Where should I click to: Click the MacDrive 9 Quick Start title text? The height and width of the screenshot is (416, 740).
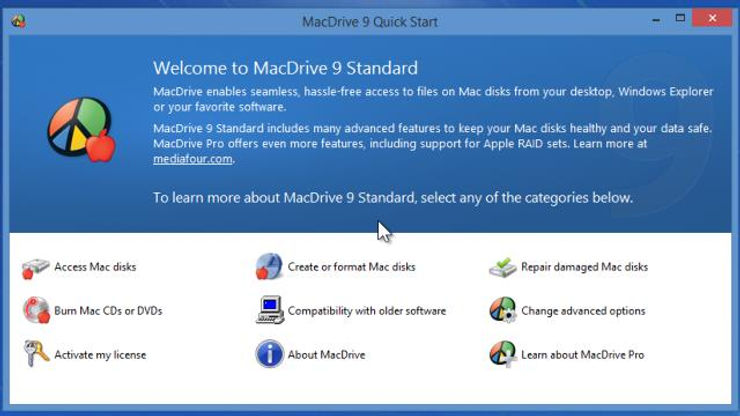[370, 22]
